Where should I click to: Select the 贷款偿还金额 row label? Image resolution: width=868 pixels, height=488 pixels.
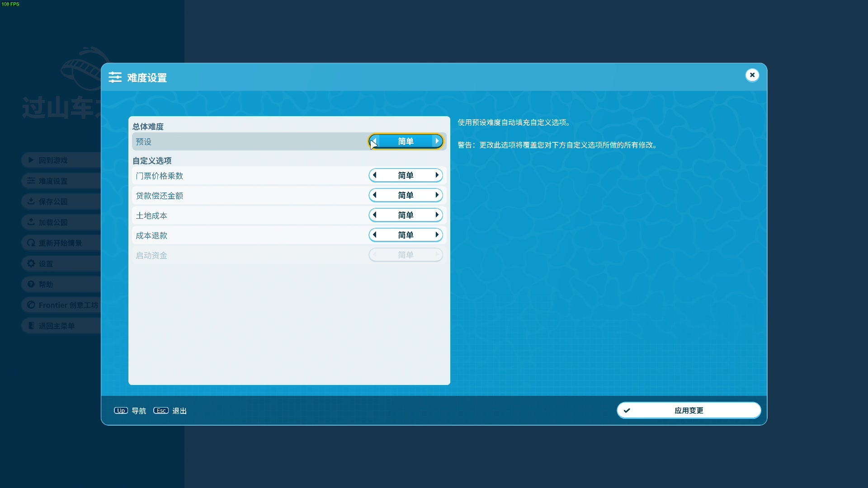coord(160,196)
